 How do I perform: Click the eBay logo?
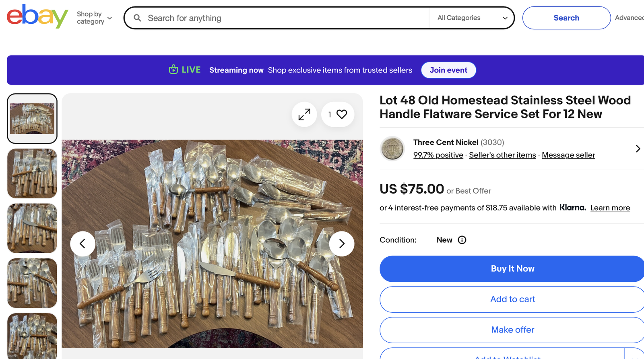coord(37,17)
